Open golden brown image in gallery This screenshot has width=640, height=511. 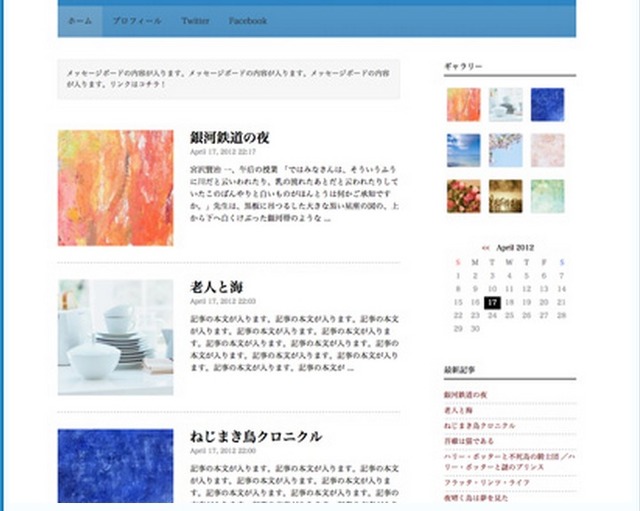coord(506,196)
